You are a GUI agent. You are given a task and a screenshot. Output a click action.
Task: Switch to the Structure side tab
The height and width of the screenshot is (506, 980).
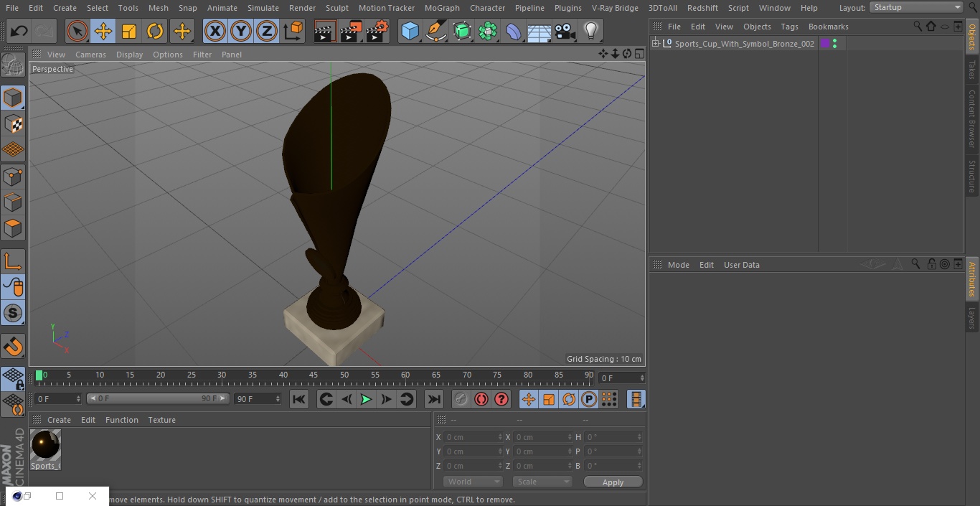[x=972, y=176]
